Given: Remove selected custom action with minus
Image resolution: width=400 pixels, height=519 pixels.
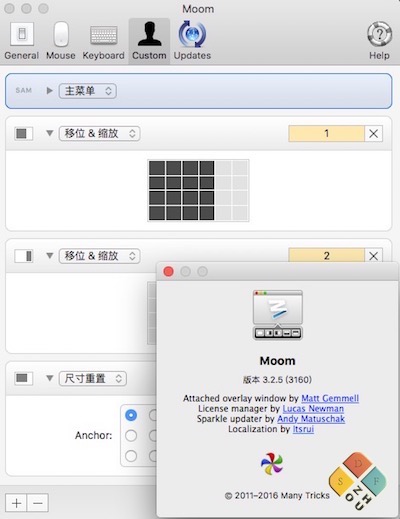Looking at the screenshot, I should click(x=38, y=503).
